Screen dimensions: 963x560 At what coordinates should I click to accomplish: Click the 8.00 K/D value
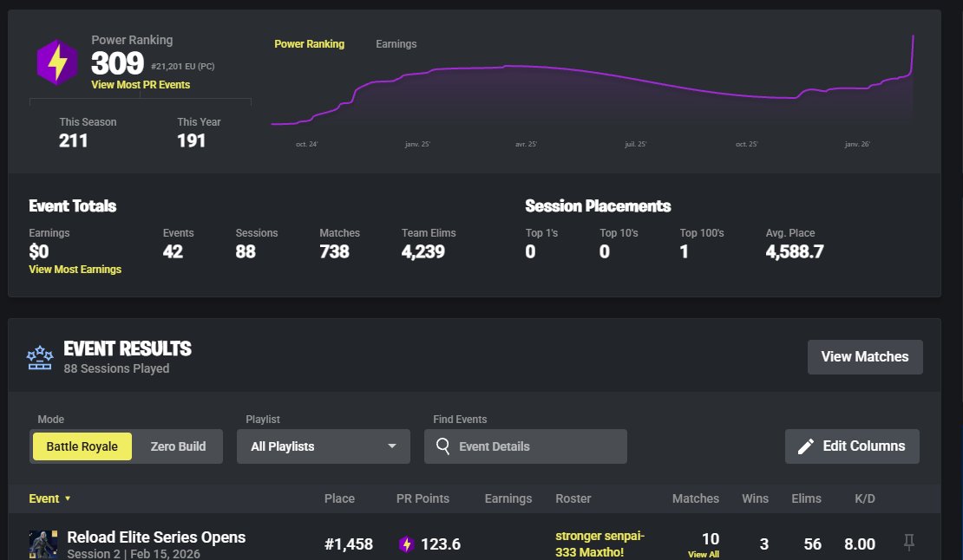859,544
